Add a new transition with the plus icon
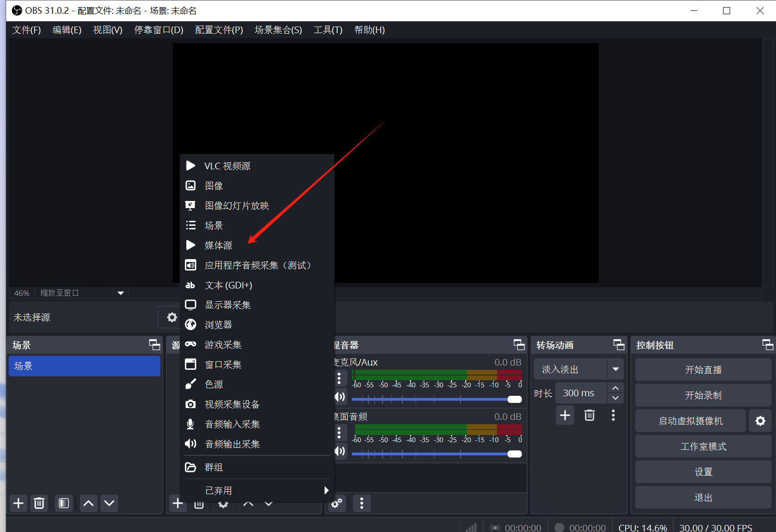Screen dimensions: 776x532 (565, 415)
